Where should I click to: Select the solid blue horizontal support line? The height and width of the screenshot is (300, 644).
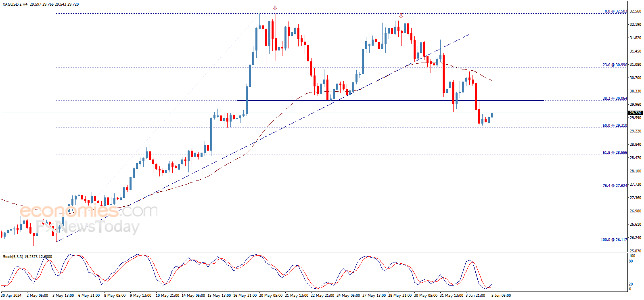pos(390,101)
